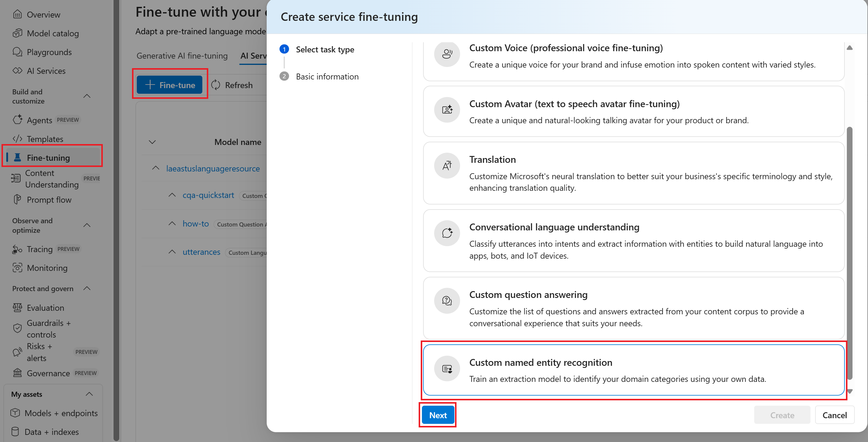This screenshot has height=442, width=868.
Task: Go to Monitoring in sidebar
Action: click(47, 268)
